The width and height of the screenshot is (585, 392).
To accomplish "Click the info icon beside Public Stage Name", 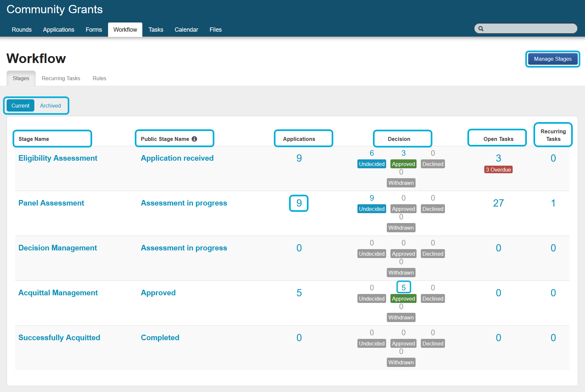I will click(194, 139).
